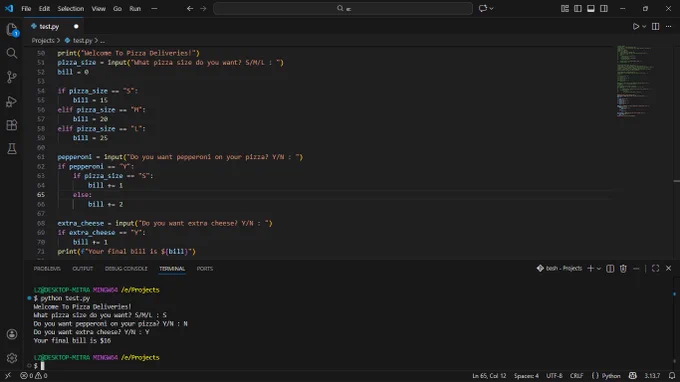Expand Run Python file dropdown arrow
Viewport: 680px width, 382px height.
(644, 26)
